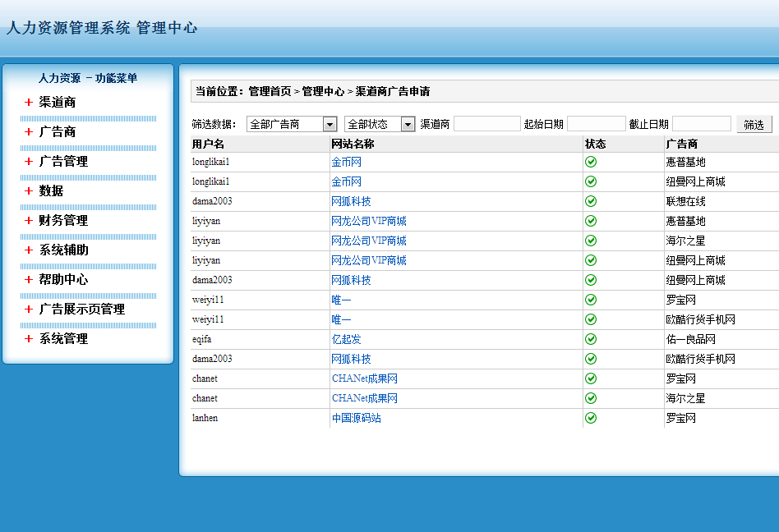Viewport: 779px width, 532px height.
Task: Open the 全部状态 dropdown
Action: (380, 124)
